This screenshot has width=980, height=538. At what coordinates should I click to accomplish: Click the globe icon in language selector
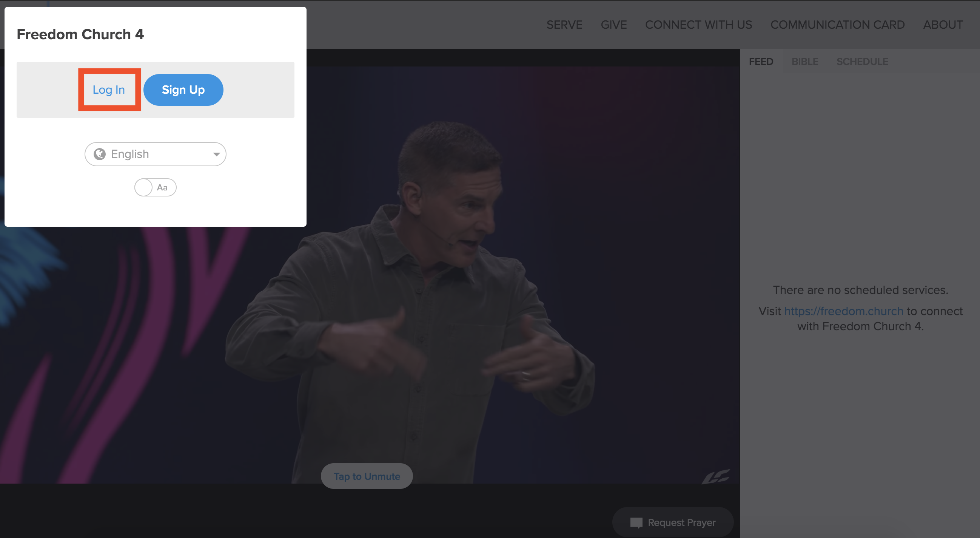pyautogui.click(x=100, y=154)
